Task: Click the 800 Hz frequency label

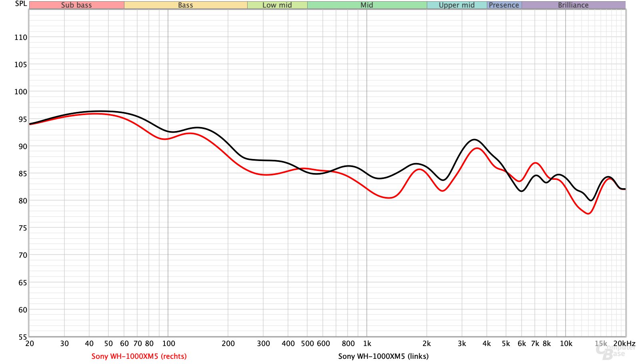Action: click(348, 343)
